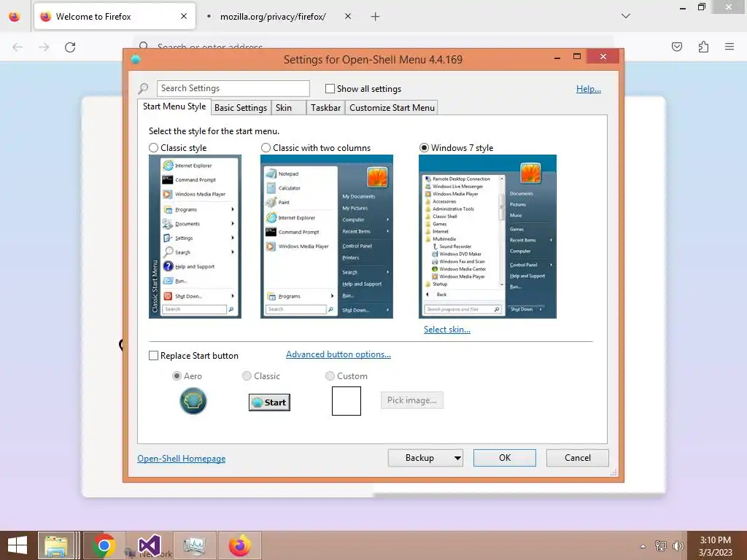This screenshot has height=560, width=747.
Task: Open the Firefox hamburger menu
Action: coord(729,47)
